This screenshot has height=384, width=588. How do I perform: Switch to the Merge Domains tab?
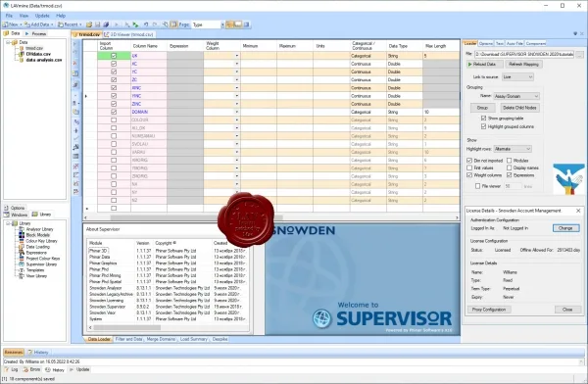coord(161,339)
